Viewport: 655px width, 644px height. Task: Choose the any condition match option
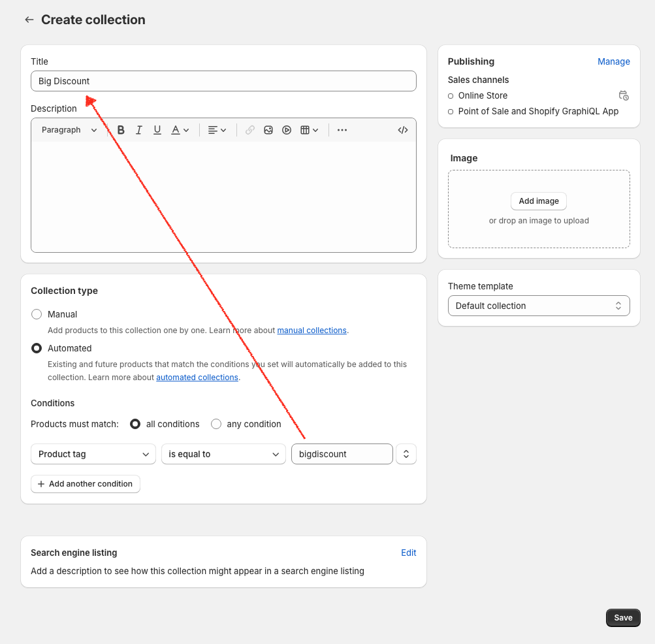pyautogui.click(x=216, y=424)
